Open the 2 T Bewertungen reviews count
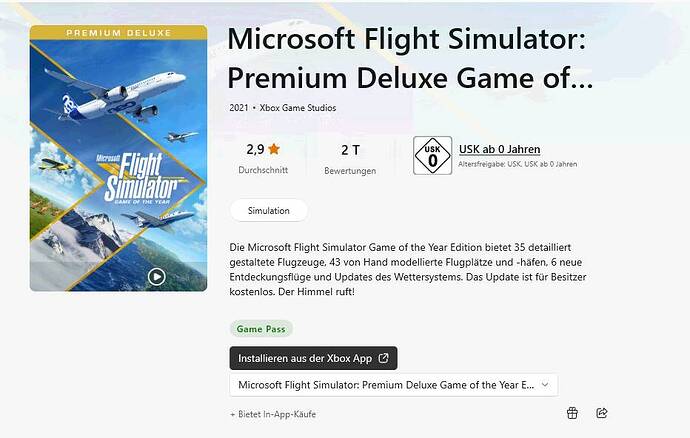 (350, 157)
